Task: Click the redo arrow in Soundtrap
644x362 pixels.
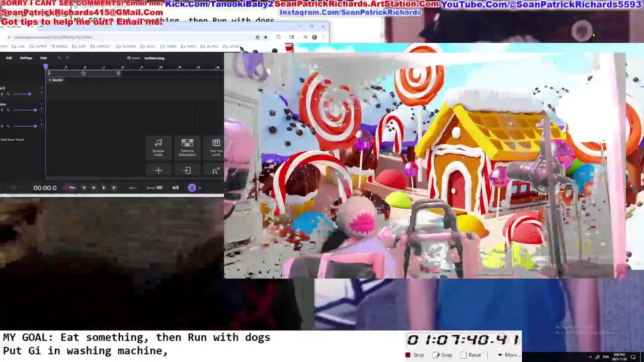Action: (x=67, y=58)
